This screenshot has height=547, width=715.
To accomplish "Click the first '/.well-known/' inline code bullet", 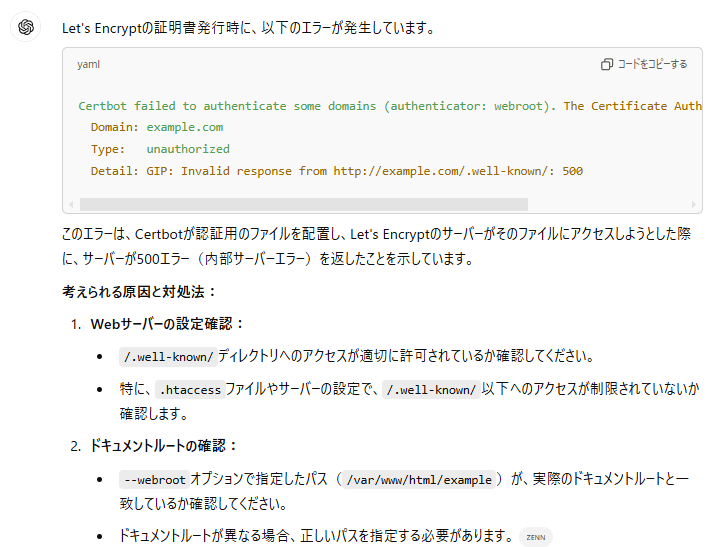I will [x=168, y=356].
